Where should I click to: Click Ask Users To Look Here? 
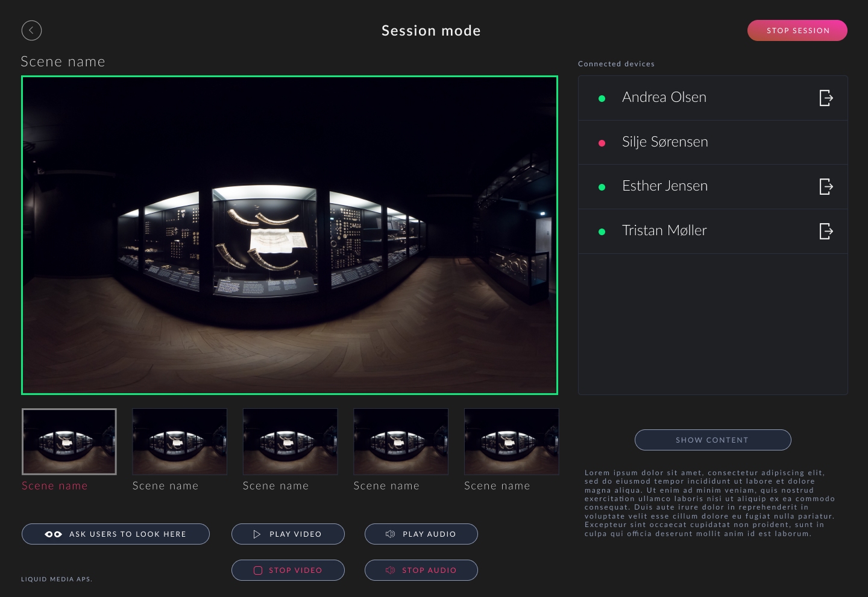116,534
